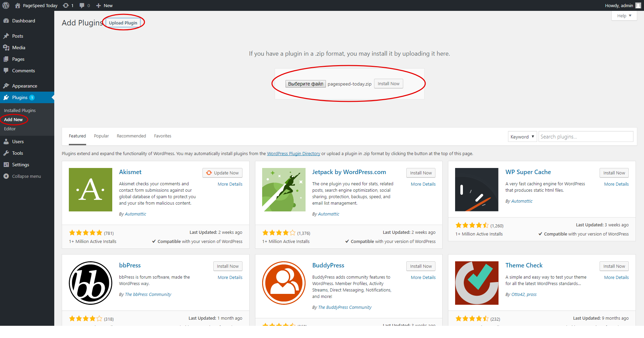Screen dimensions: 644x338
Task: Open the WP Super Cache logo thumbnail
Action: point(477,190)
